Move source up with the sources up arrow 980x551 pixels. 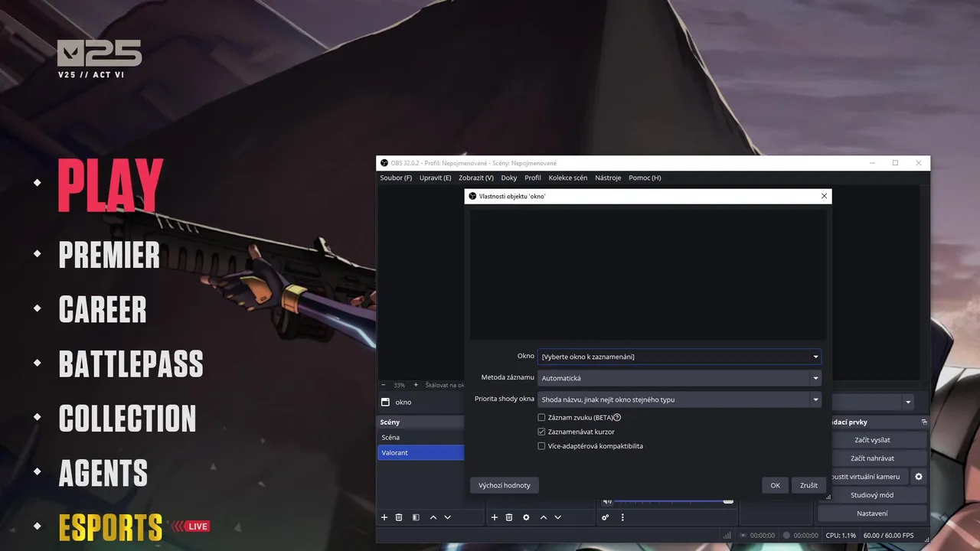(x=544, y=517)
